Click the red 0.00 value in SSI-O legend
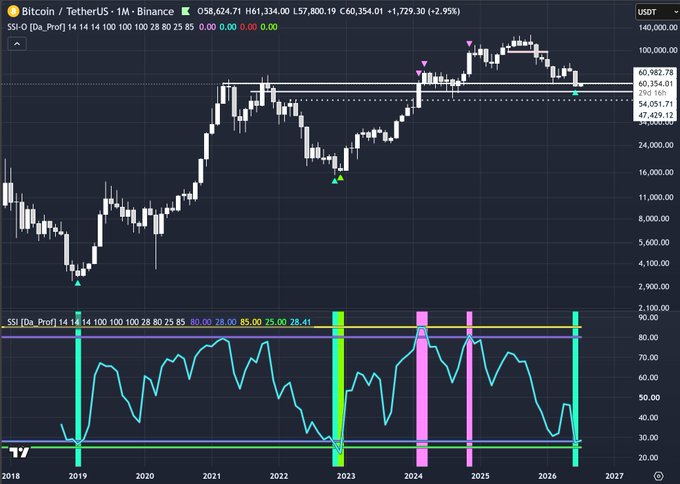This screenshot has height=484, width=680. [248, 27]
